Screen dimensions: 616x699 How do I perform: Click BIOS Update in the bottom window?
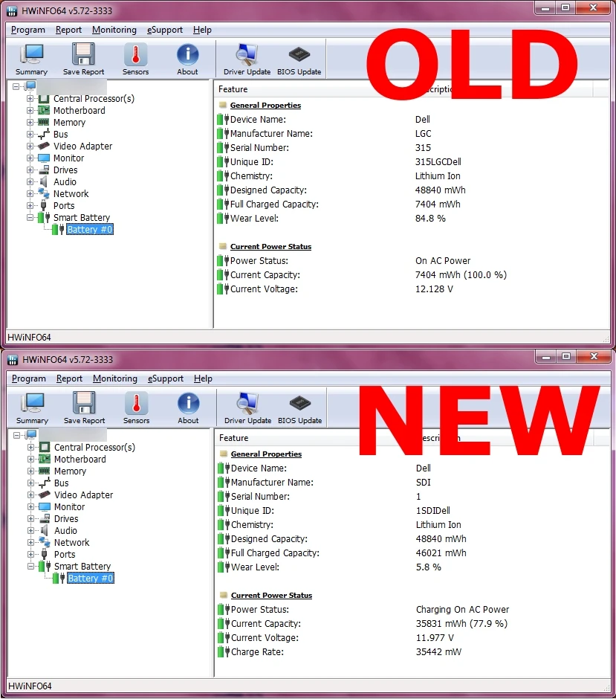pyautogui.click(x=299, y=408)
